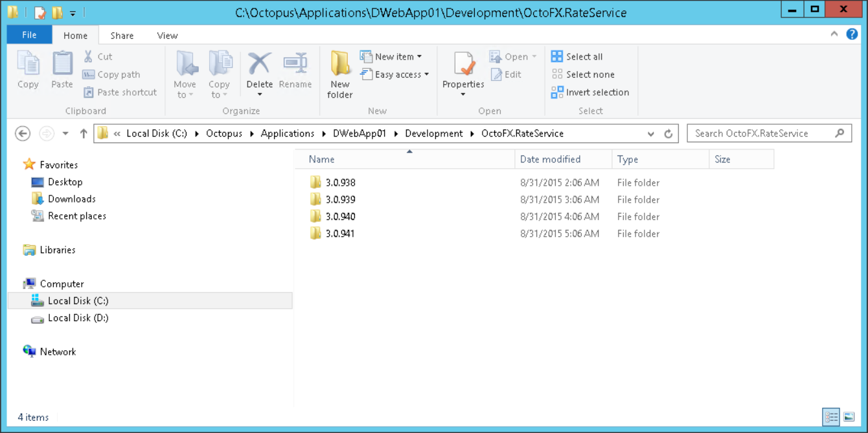The width and height of the screenshot is (868, 433).
Task: Open the File menu
Action: 29,35
